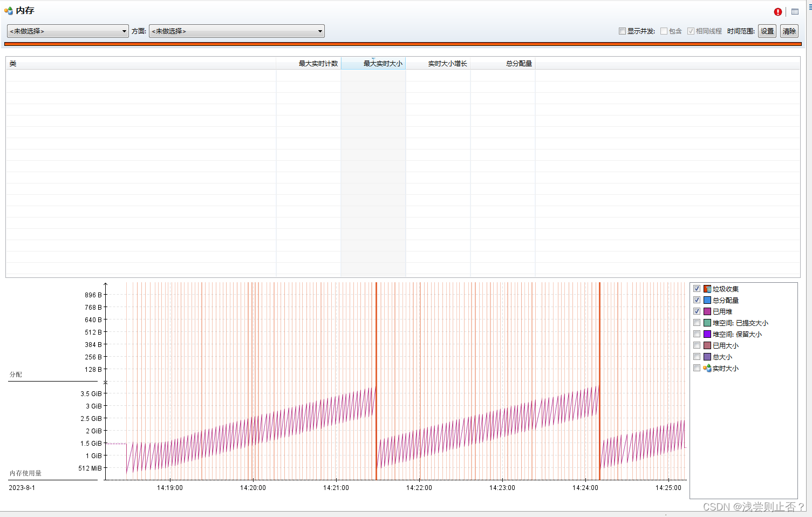The width and height of the screenshot is (812, 517).
Task: Sort the table by 最大实时计数 column
Action: 318,63
